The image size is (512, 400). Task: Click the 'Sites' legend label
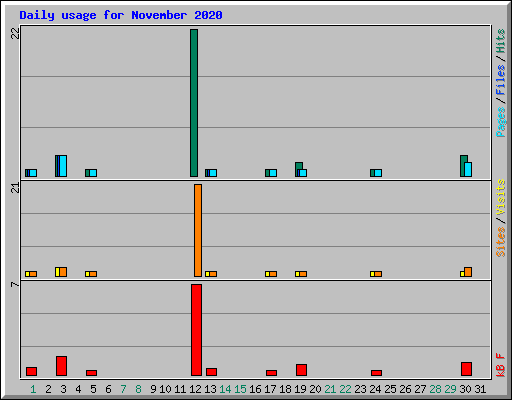point(500,242)
